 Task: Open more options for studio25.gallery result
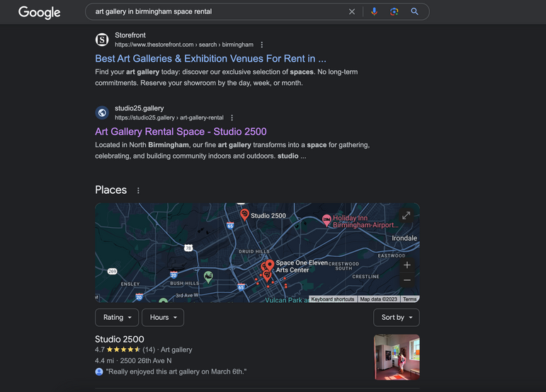[x=232, y=118]
